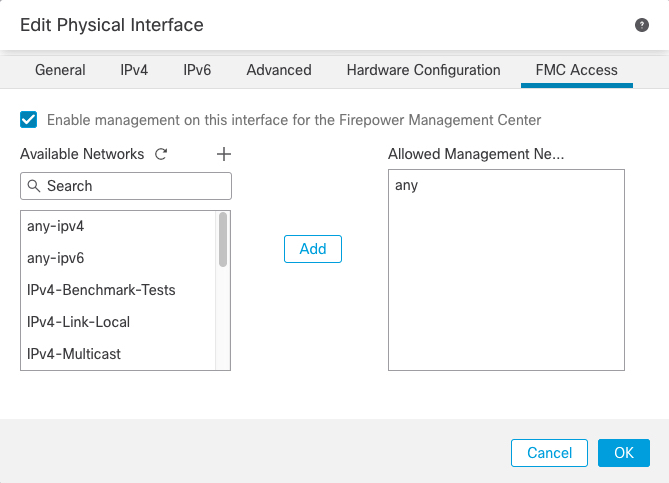Select any-ipv4 from available networks
The image size is (669, 483).
point(56,226)
